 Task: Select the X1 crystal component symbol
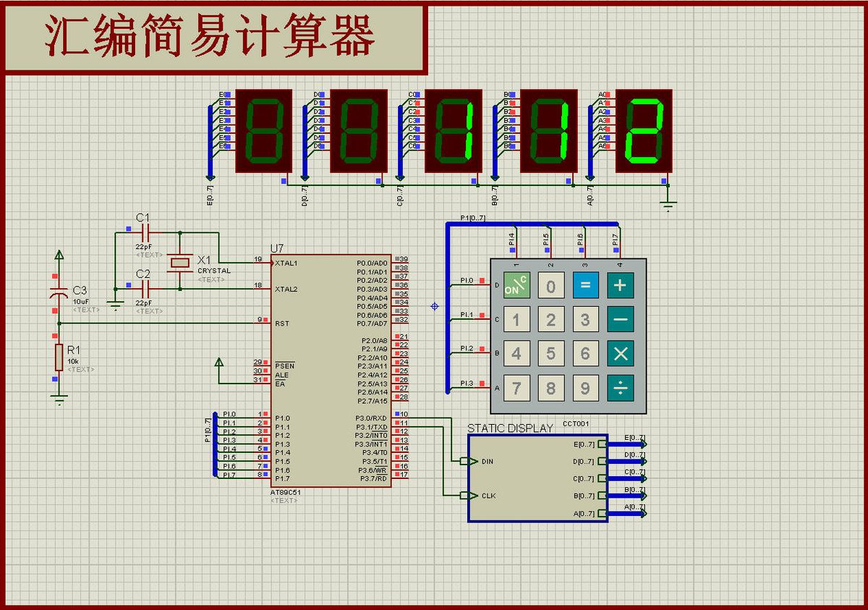179,261
